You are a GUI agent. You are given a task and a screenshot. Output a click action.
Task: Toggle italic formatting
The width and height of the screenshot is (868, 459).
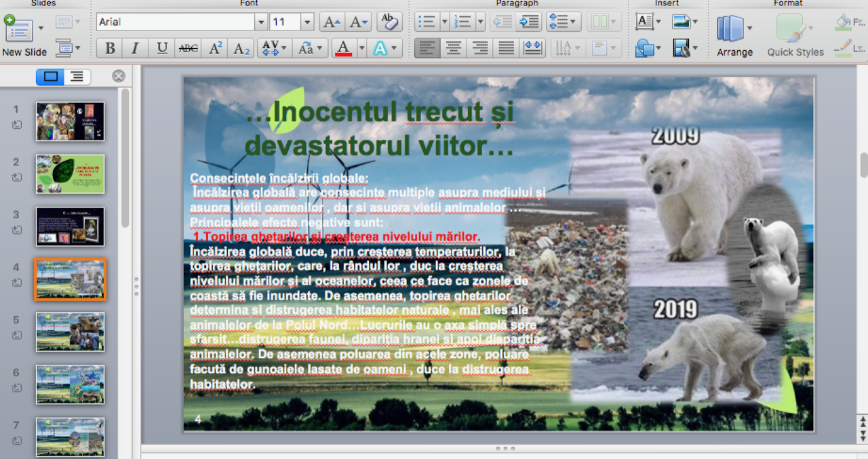[x=135, y=48]
